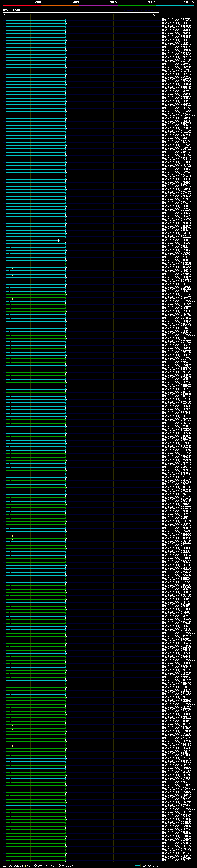Select hit UniRef100_C8QZK1

177,304
